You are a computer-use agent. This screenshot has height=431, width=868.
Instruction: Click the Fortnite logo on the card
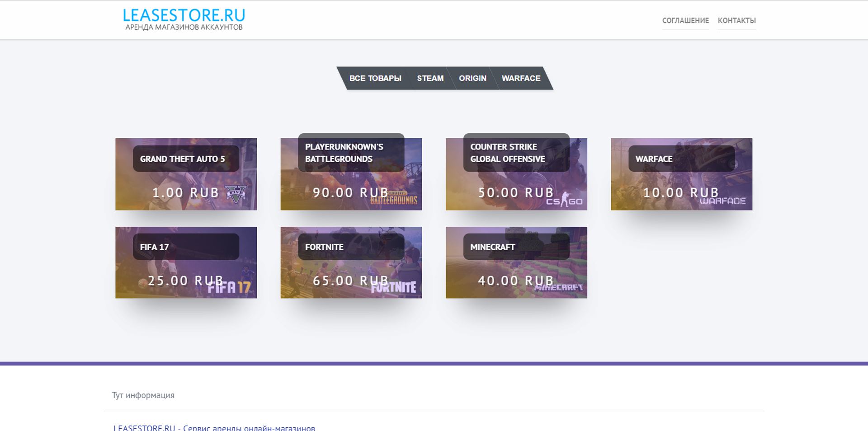tap(394, 287)
